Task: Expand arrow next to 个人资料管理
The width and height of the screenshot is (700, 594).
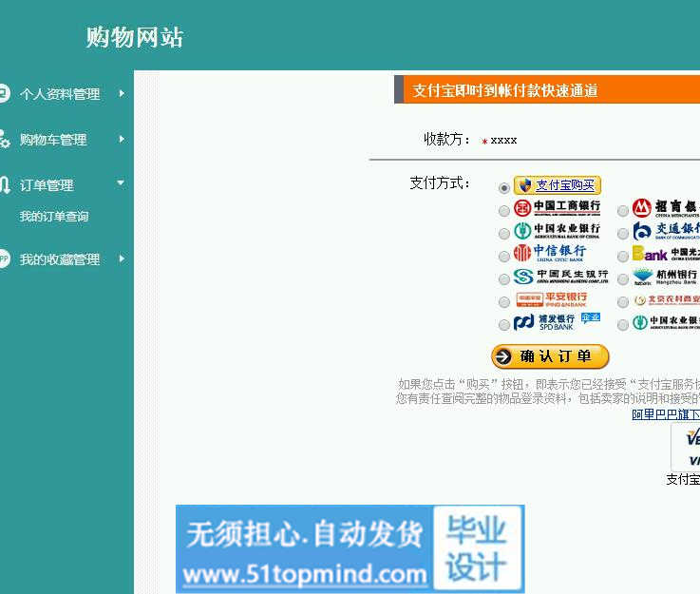Action: pos(122,93)
